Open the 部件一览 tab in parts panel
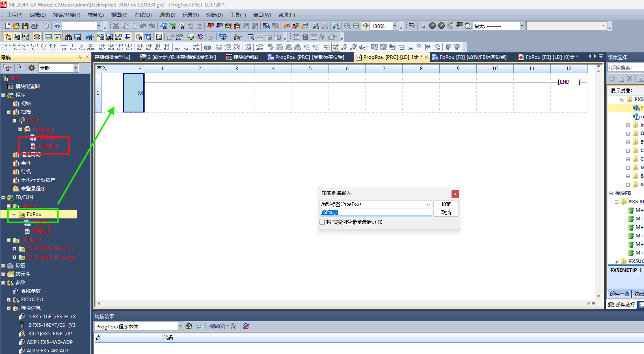 coord(619,294)
